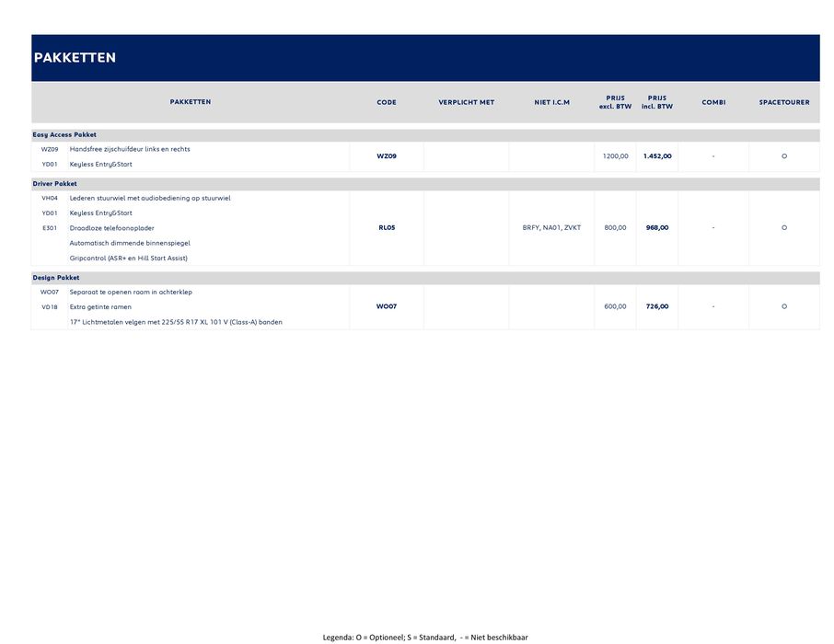Click the SPACETOURER column header
Viewport: 834px width, 644px height.
[x=783, y=102]
